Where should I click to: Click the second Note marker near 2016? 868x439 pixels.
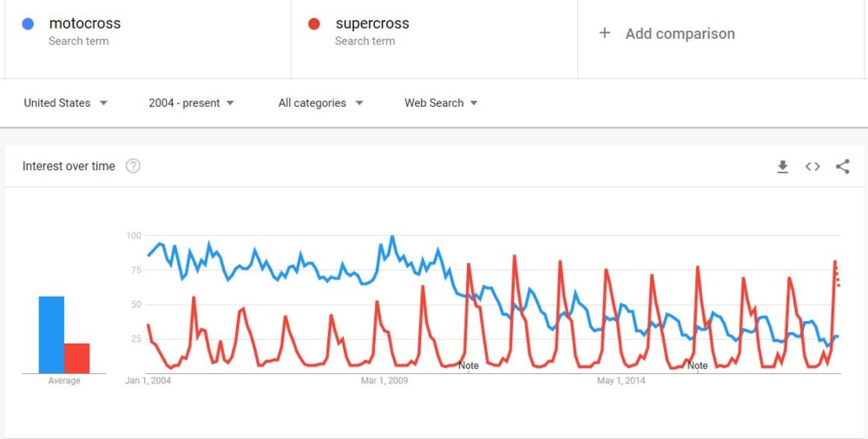[x=697, y=366]
